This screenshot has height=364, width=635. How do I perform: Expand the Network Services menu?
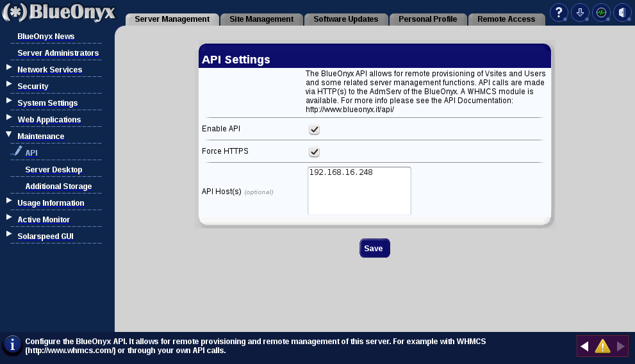(49, 70)
